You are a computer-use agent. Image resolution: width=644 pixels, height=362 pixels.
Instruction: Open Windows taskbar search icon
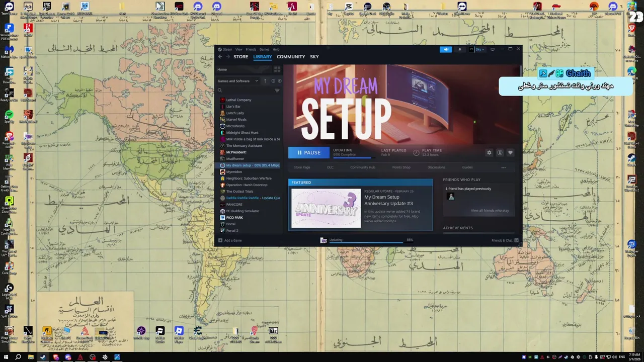[18, 357]
